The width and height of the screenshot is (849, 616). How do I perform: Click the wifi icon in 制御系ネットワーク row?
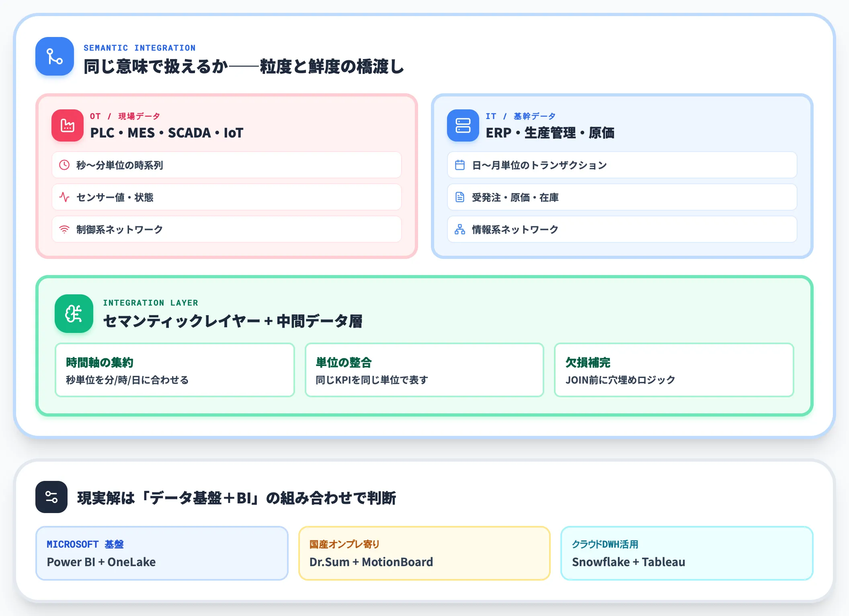pos(64,229)
